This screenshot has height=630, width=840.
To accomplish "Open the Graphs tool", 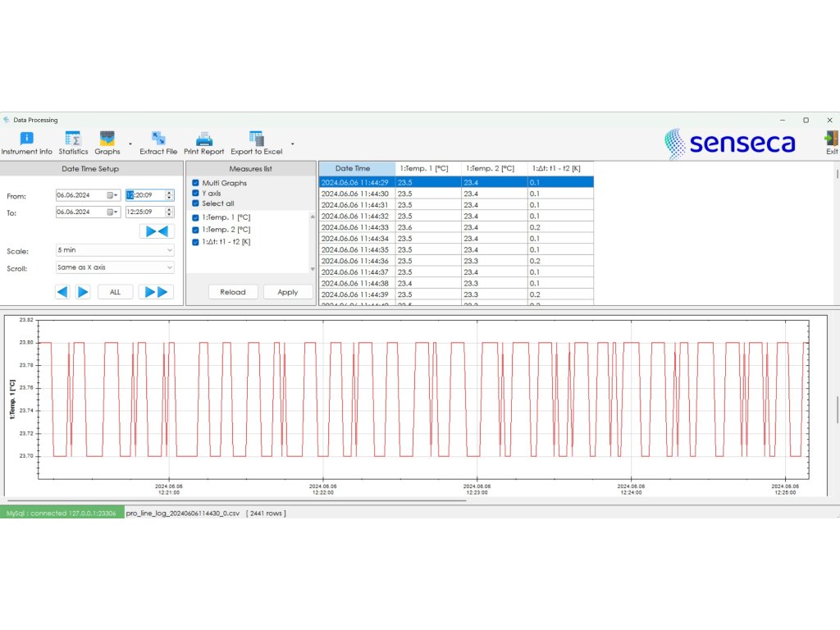I will pyautogui.click(x=107, y=139).
